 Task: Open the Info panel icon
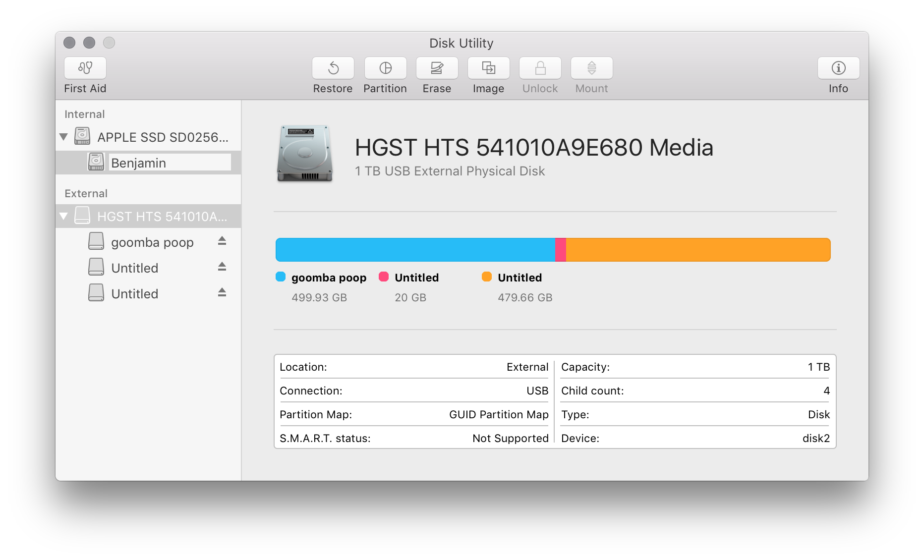point(838,68)
